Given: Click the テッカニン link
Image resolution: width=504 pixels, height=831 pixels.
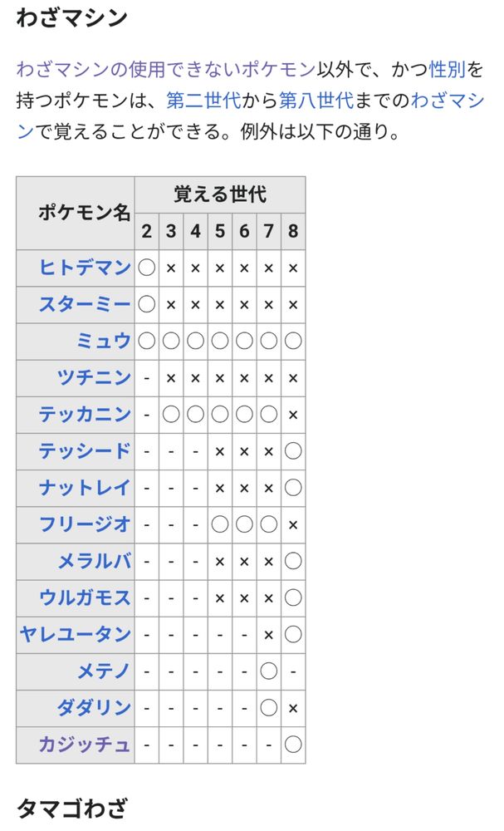Looking at the screenshot, I should pos(85,415).
